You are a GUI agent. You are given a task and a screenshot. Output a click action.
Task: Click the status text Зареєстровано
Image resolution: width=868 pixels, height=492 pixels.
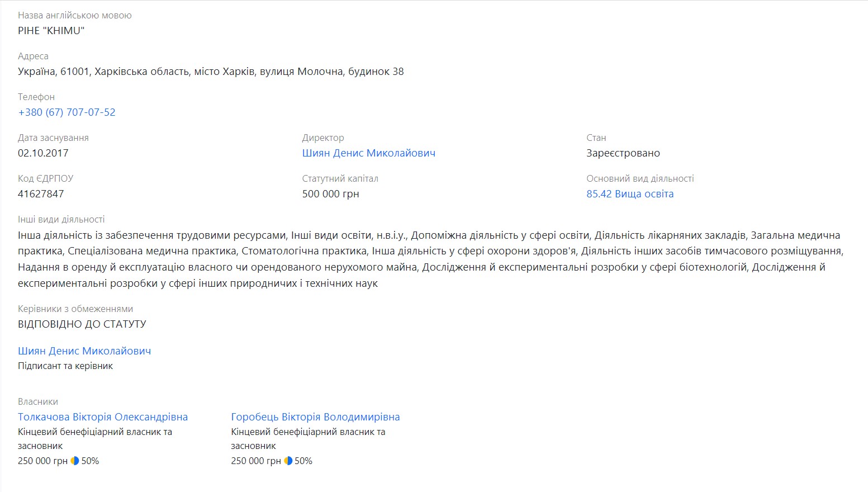coord(623,153)
